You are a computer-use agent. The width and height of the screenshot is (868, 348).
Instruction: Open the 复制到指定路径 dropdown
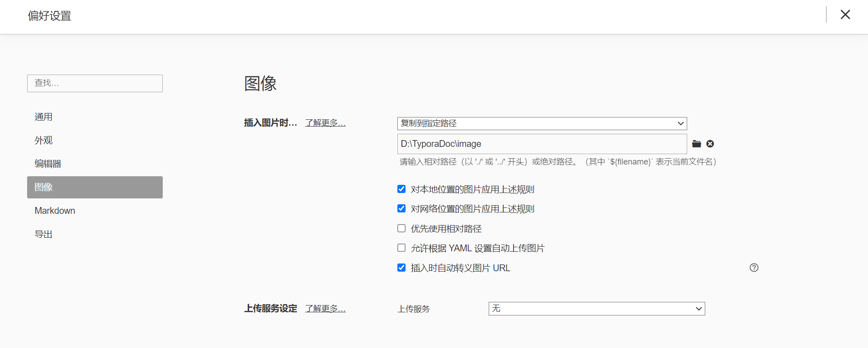pyautogui.click(x=542, y=123)
